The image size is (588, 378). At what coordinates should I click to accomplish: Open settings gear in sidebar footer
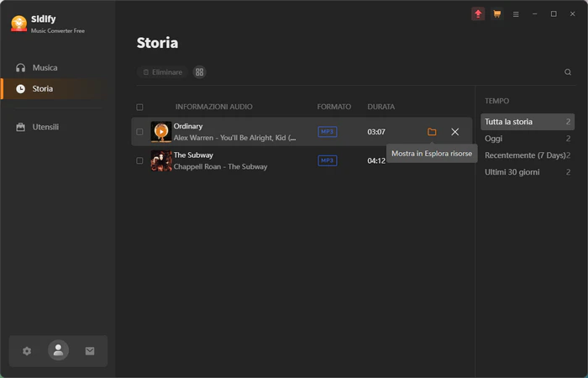(27, 351)
